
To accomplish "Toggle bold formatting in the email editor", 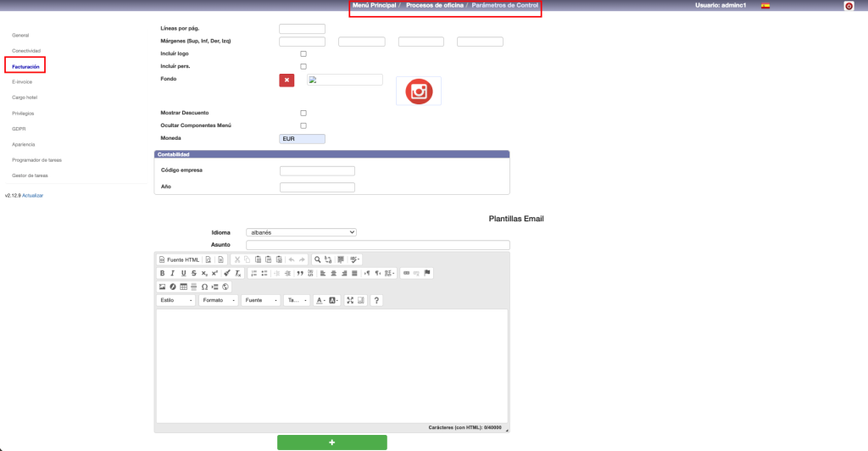I will tap(162, 273).
